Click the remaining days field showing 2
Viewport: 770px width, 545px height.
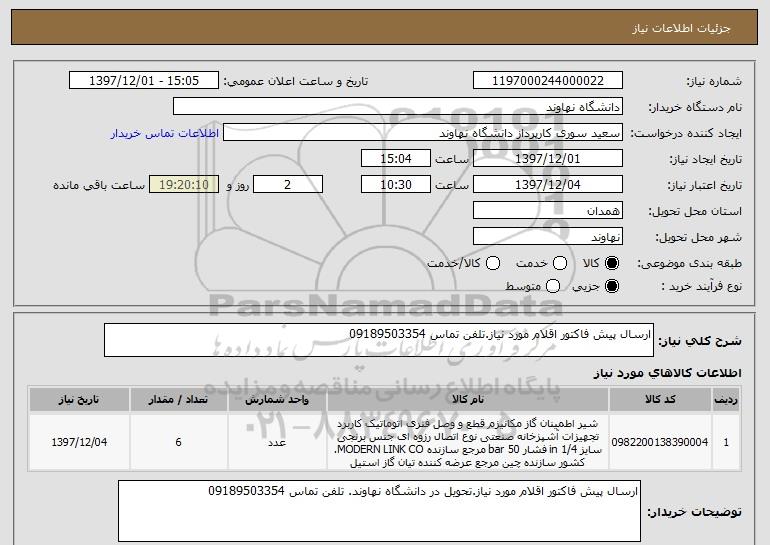(x=288, y=185)
